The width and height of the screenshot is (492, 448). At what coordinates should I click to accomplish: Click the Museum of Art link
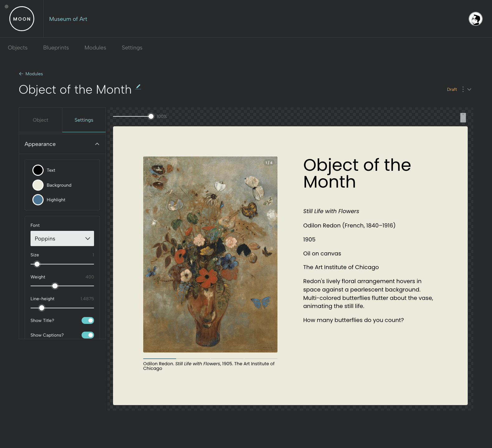(x=68, y=19)
